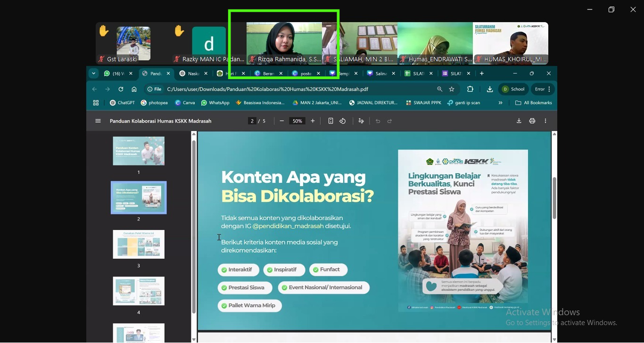Viewport: 644px width, 343px height.
Task: Select the page 3 thumbnail
Action: click(x=139, y=244)
